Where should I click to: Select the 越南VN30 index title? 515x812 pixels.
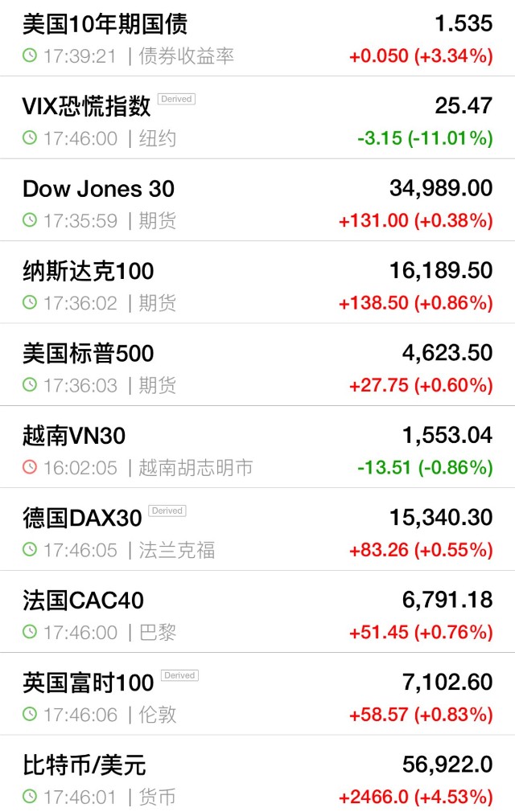pos(74,436)
